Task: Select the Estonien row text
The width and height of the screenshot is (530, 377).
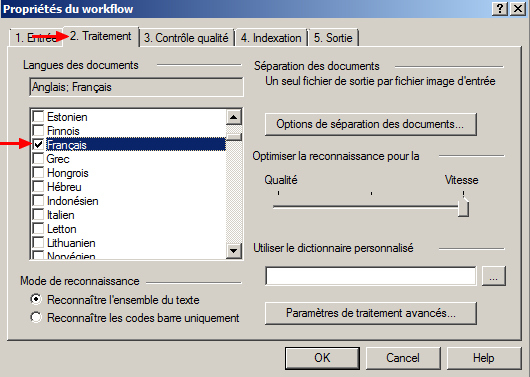Action: (x=67, y=117)
